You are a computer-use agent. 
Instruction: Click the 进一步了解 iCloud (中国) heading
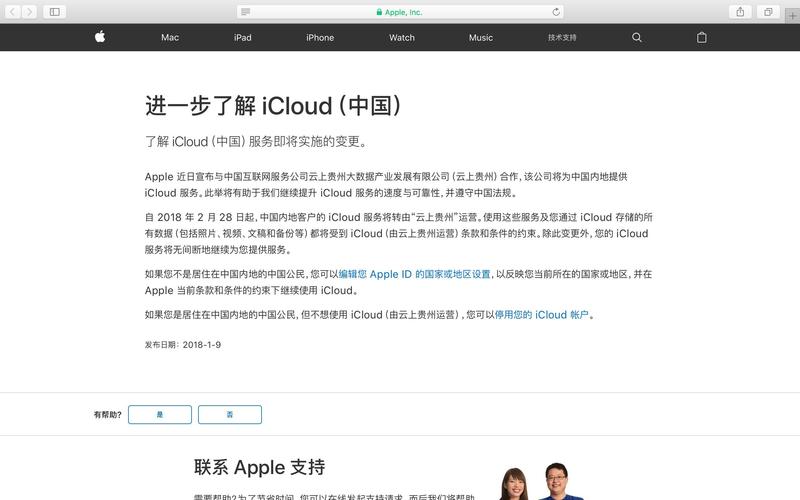tap(273, 106)
